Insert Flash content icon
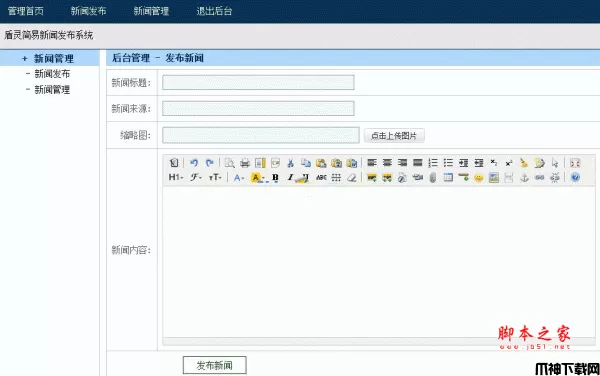Viewport: 600px width, 376px height. coord(402,177)
